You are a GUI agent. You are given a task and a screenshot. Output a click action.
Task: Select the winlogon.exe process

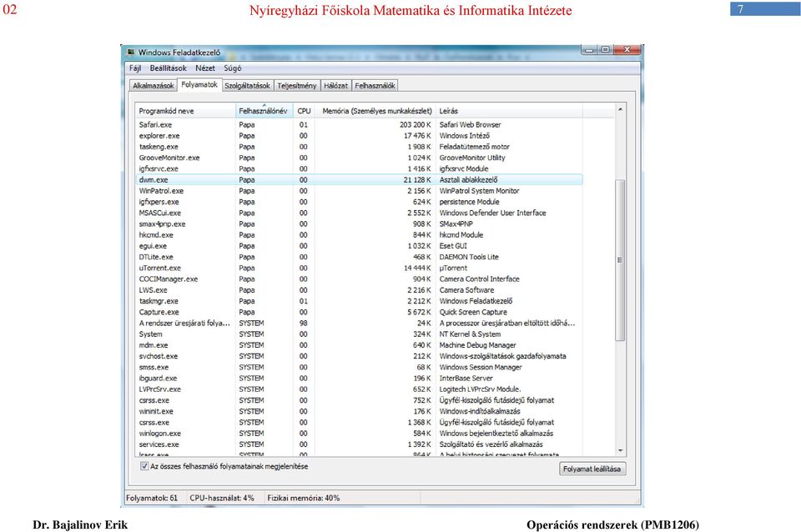pyautogui.click(x=359, y=434)
